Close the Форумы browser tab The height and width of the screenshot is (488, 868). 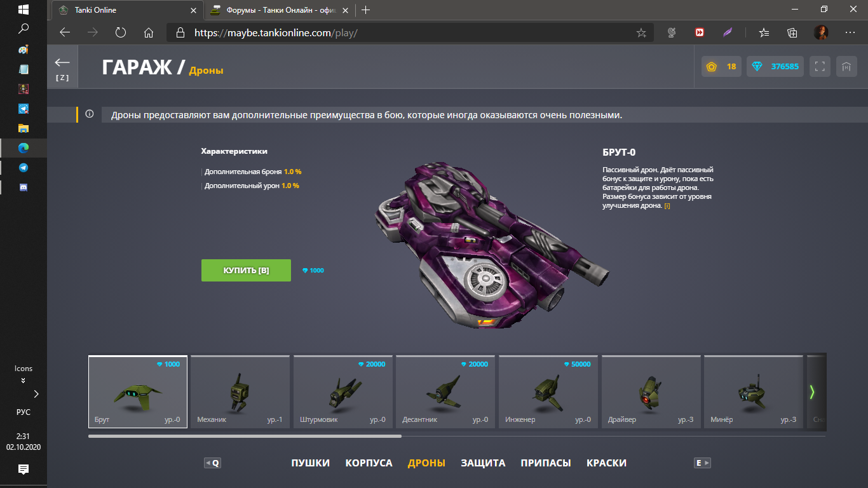346,10
